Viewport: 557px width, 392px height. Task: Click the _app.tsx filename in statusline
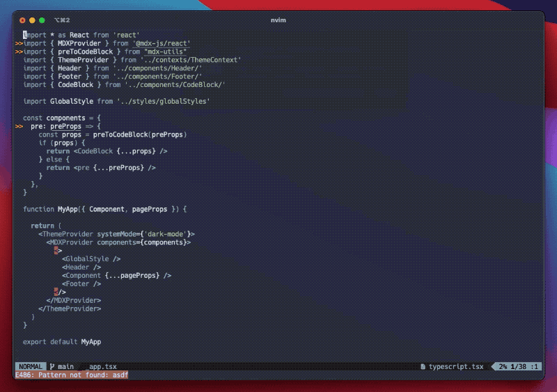(101, 366)
